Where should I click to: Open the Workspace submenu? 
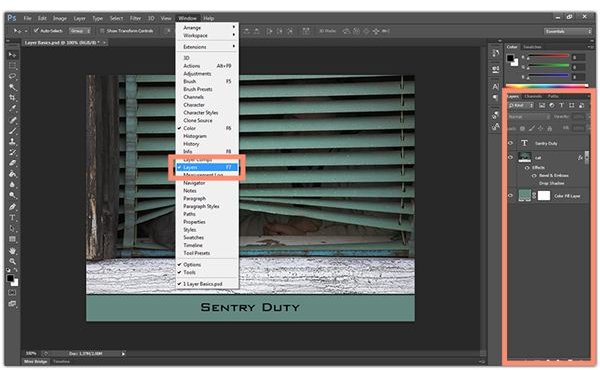pyautogui.click(x=207, y=36)
